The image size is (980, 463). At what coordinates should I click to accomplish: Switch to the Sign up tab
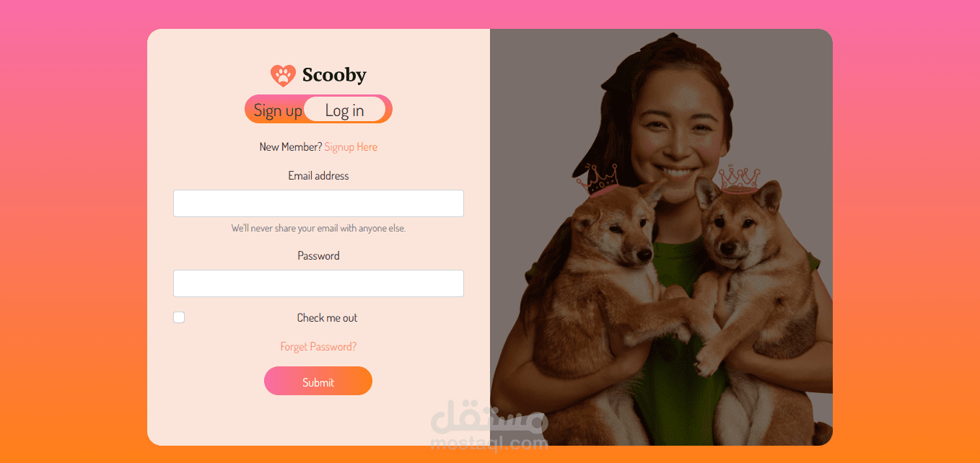click(277, 110)
